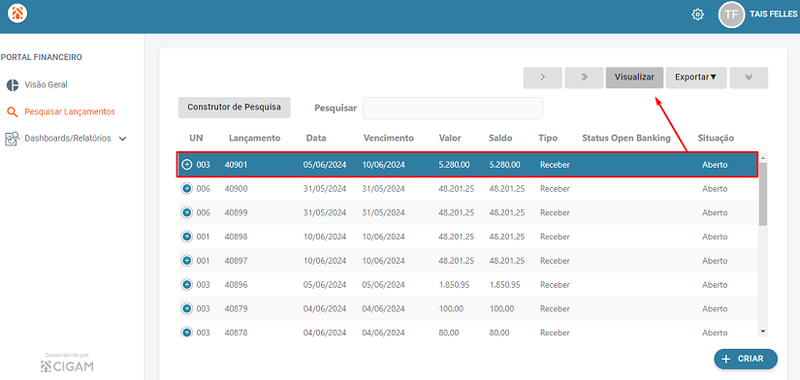
Task: Sort by the UN column header
Action: [x=196, y=138]
